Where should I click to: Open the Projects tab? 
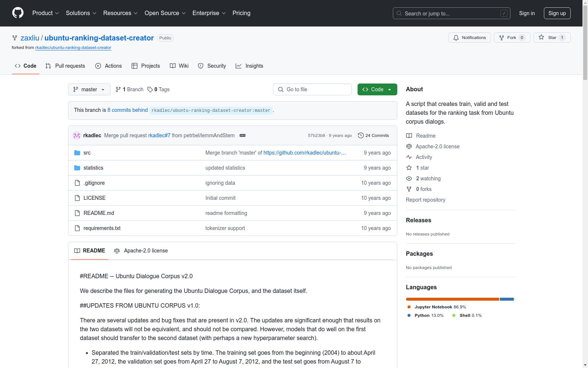pos(146,66)
